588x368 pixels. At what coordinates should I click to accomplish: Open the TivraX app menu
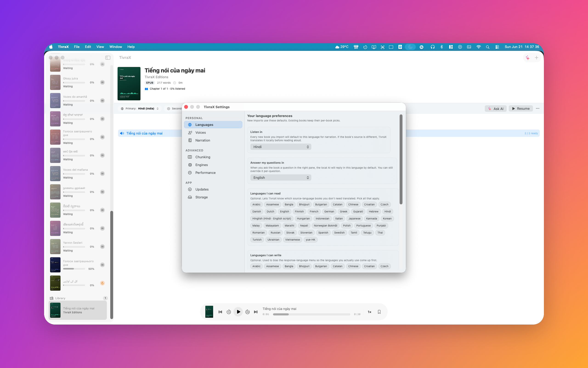pos(63,47)
